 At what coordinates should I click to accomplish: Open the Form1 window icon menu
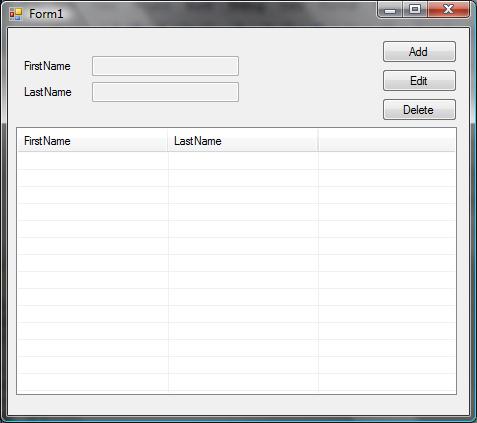tap(16, 14)
